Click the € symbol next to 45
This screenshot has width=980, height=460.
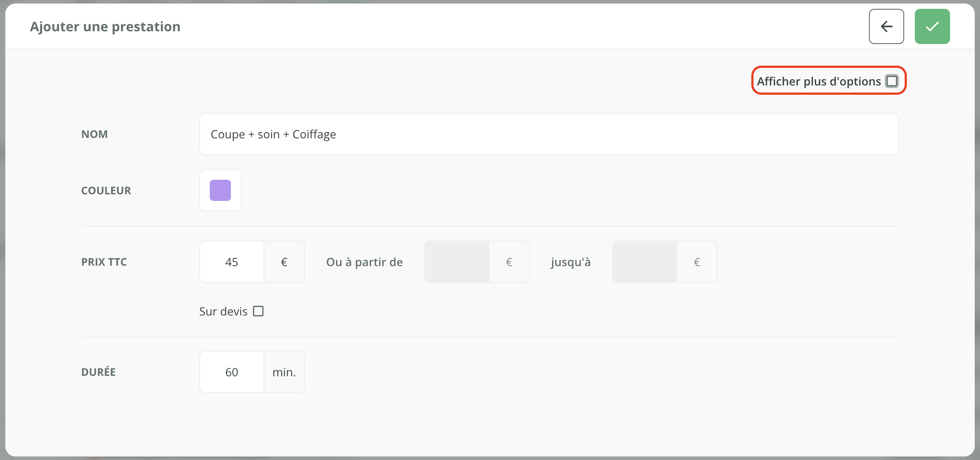point(284,262)
